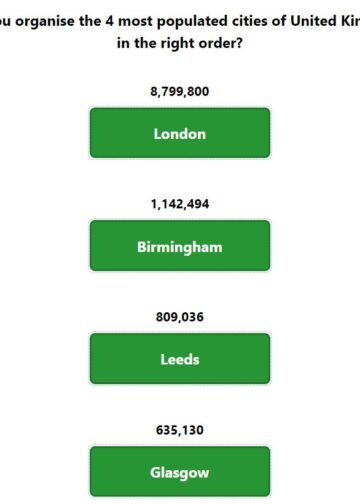360x504 pixels.
Task: Click the Birmingham green button
Action: pos(180,246)
